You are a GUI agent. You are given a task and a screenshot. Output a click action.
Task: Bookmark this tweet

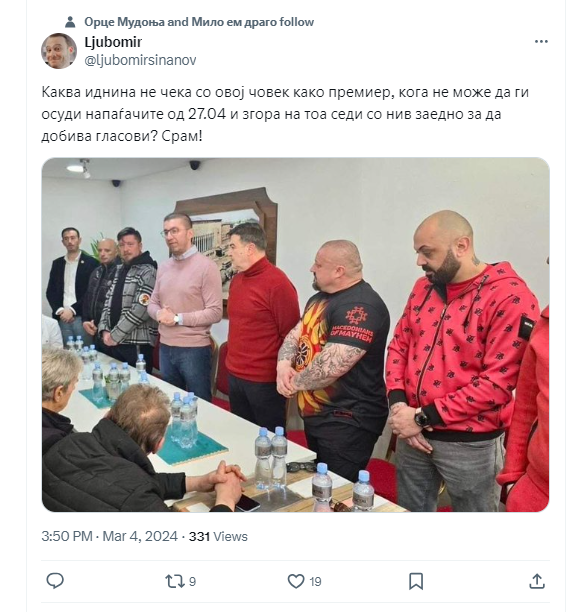pos(416,581)
